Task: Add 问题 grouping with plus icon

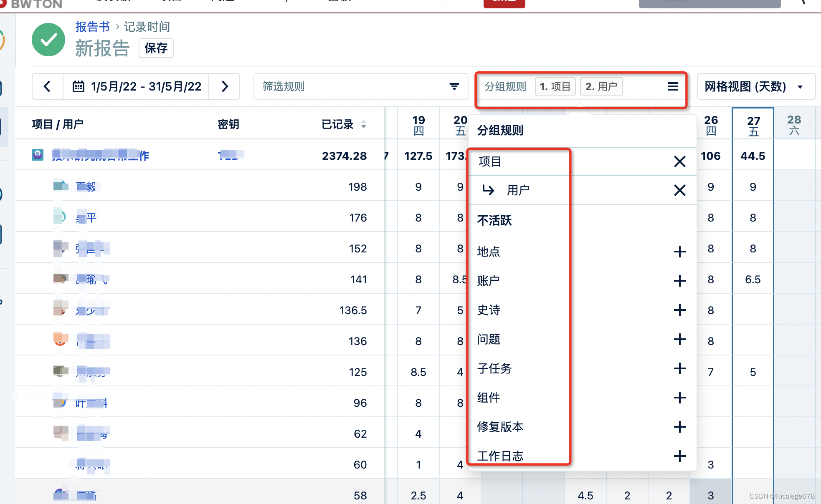Action: click(679, 339)
